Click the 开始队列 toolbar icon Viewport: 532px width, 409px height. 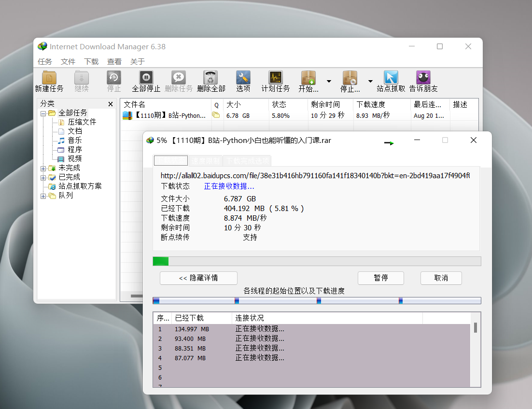pyautogui.click(x=308, y=78)
